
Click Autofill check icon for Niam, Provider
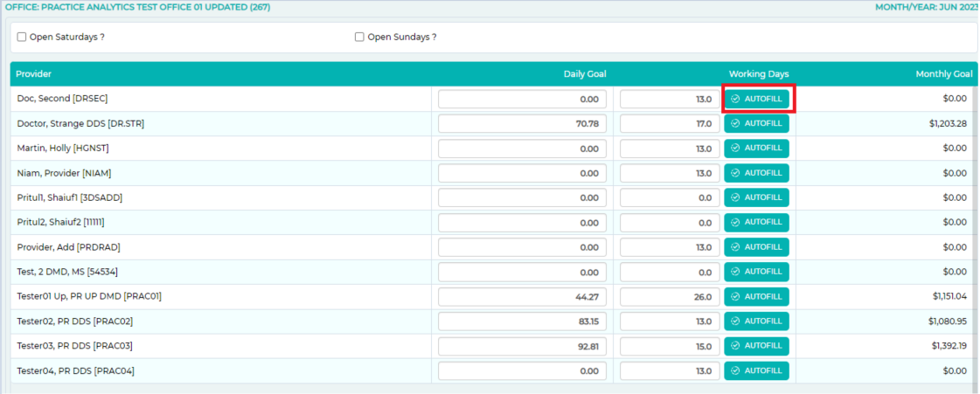coord(735,173)
